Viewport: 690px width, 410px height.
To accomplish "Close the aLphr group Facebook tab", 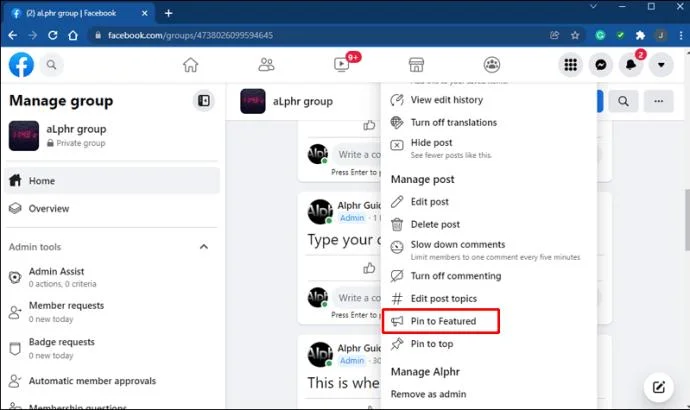I will (144, 13).
